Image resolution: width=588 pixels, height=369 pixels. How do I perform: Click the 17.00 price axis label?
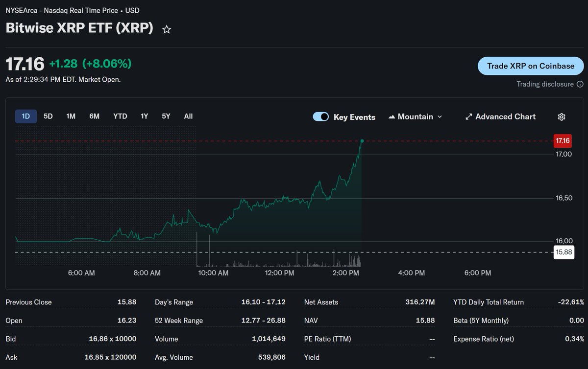click(563, 154)
